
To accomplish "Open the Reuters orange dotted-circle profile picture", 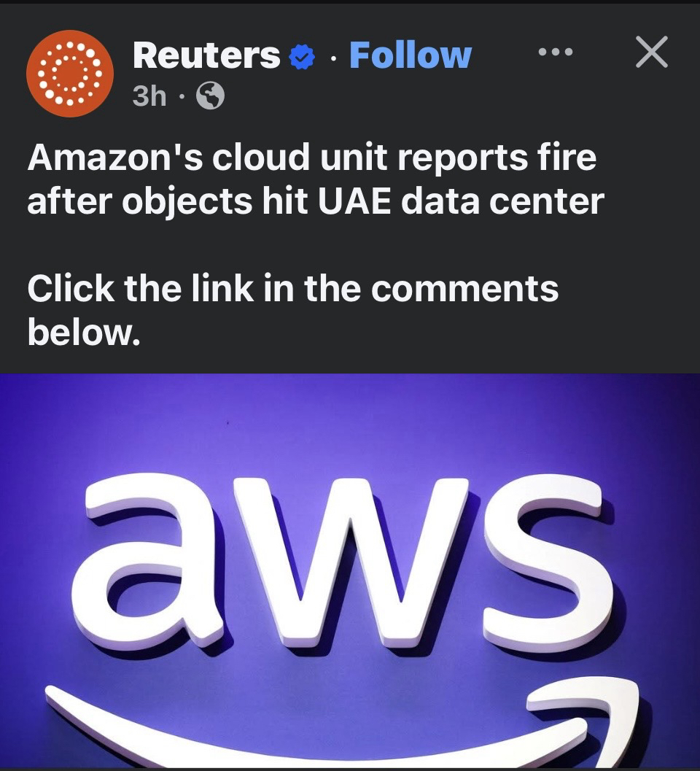I will [70, 74].
